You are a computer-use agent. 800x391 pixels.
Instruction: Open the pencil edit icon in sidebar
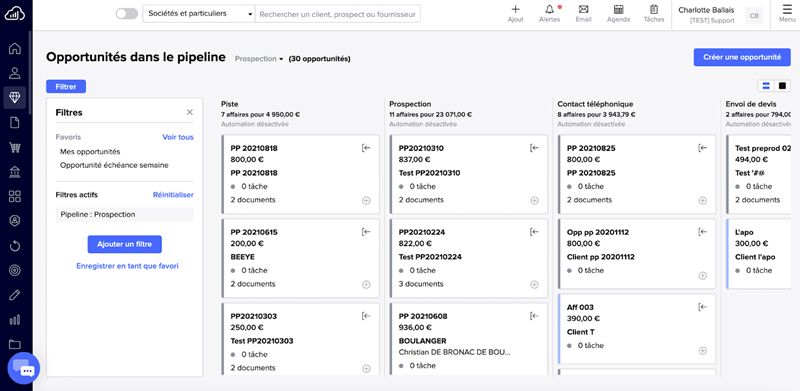pos(15,295)
